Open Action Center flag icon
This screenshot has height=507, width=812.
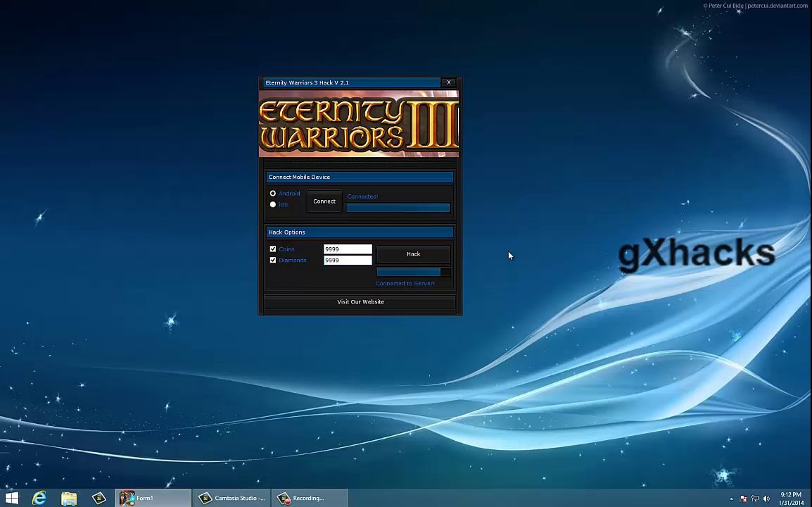pos(743,499)
